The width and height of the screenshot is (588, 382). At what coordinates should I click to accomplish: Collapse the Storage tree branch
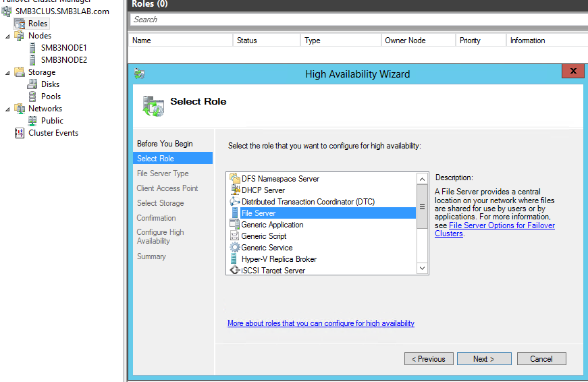tap(7, 73)
